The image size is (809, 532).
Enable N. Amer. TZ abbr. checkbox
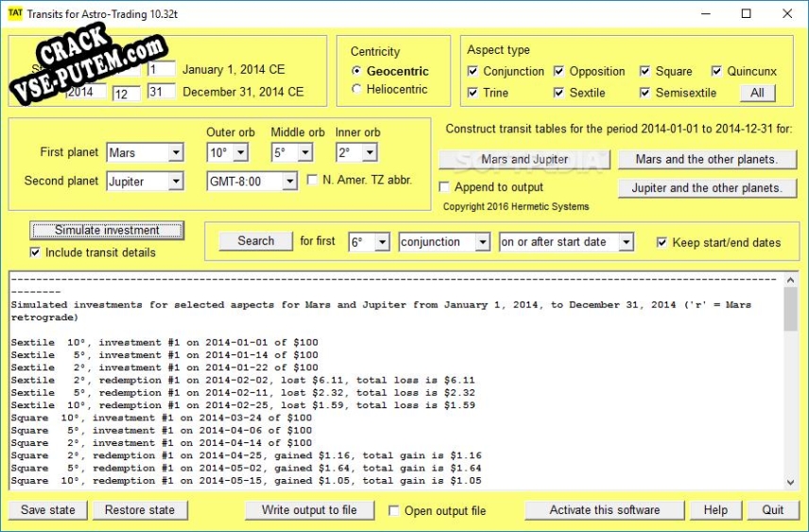coord(312,180)
